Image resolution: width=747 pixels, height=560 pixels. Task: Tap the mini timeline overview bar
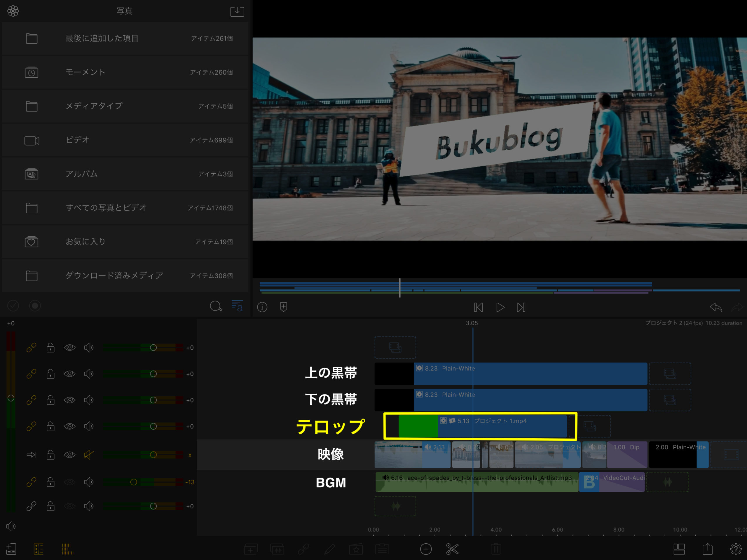pyautogui.click(x=500, y=288)
